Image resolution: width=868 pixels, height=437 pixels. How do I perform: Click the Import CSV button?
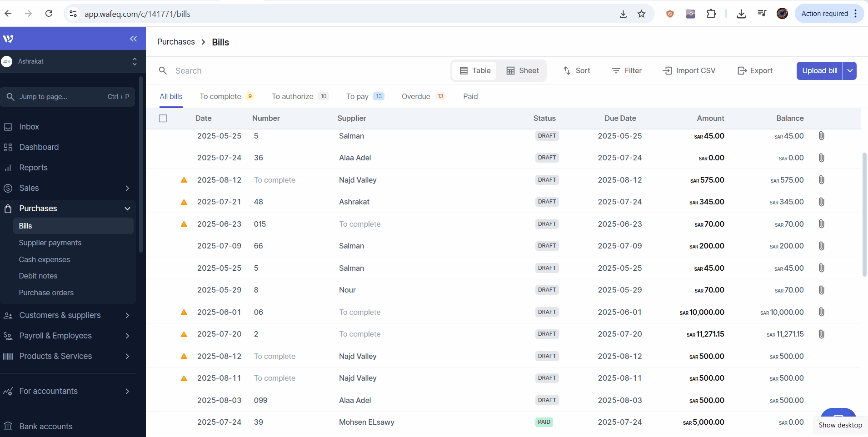pyautogui.click(x=689, y=71)
